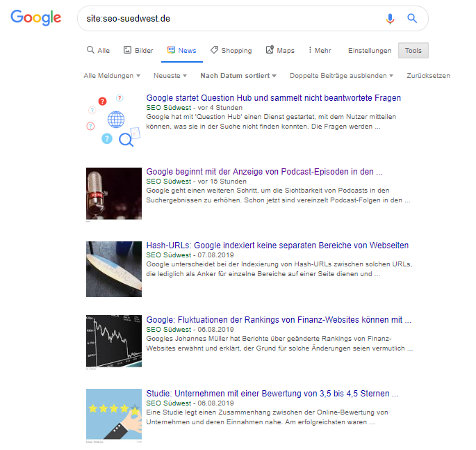Open Nach Datum sortiert dropdown
The width and height of the screenshot is (476, 450).
click(238, 76)
